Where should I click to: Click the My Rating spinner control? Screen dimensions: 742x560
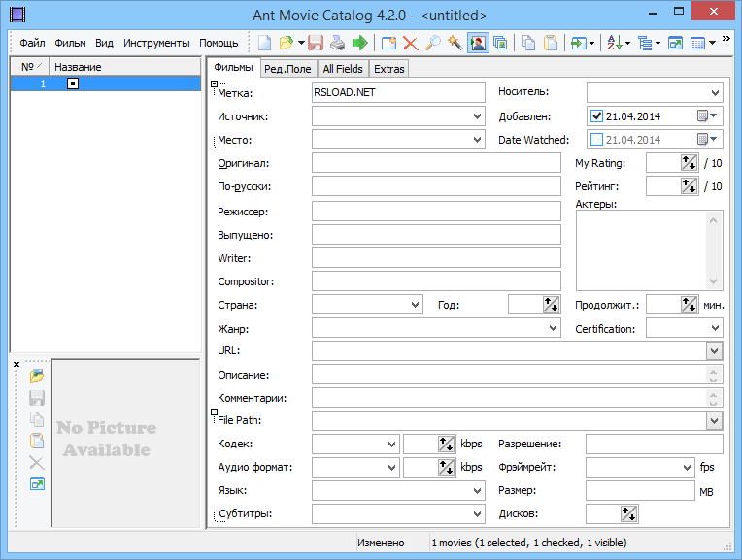[689, 163]
